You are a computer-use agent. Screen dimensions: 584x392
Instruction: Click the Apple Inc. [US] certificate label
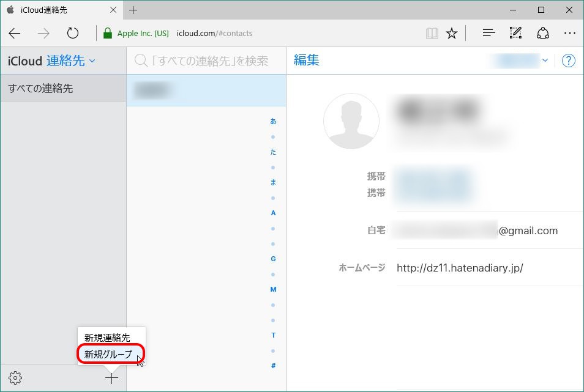tap(143, 34)
